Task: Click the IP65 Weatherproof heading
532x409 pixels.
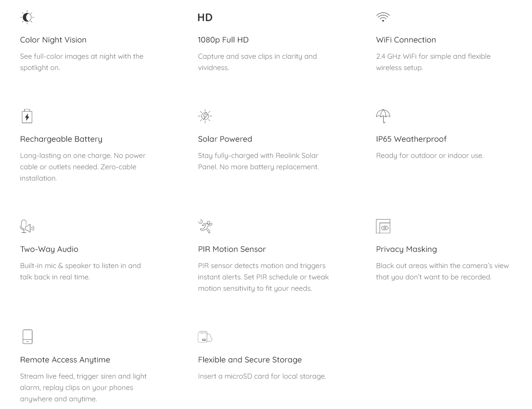Action: click(411, 139)
